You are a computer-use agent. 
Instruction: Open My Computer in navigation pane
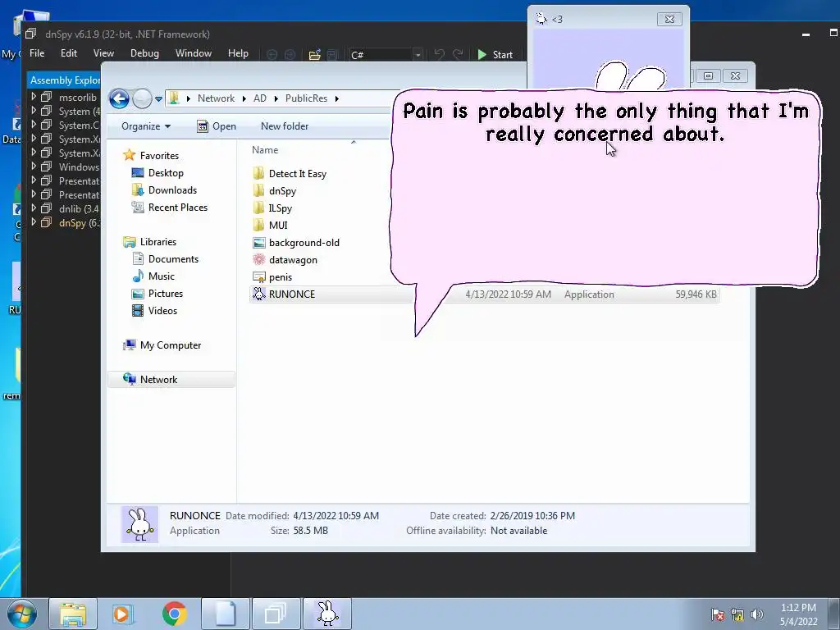pos(171,345)
